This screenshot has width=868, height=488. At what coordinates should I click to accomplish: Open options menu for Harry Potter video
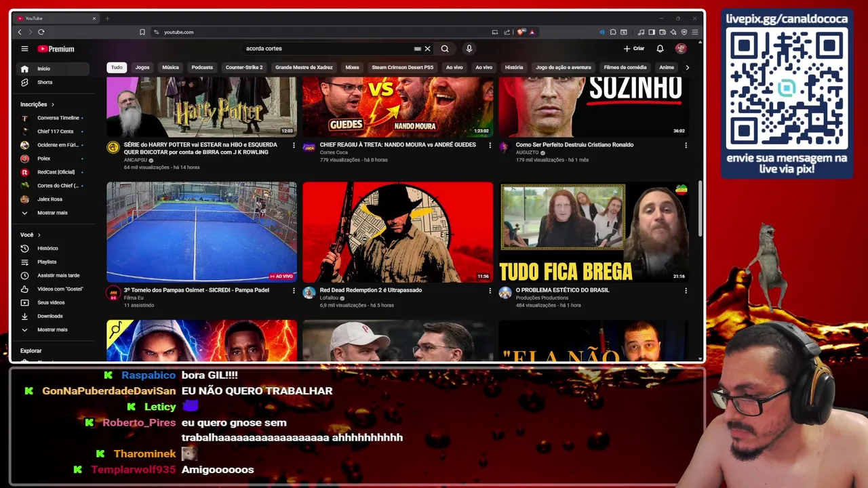pos(294,145)
